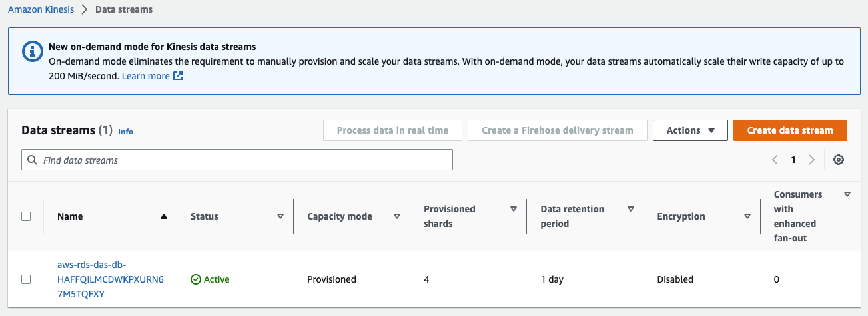Click the Capacity mode column sort triangle
Viewport: 868px width, 316px height.
point(397,216)
